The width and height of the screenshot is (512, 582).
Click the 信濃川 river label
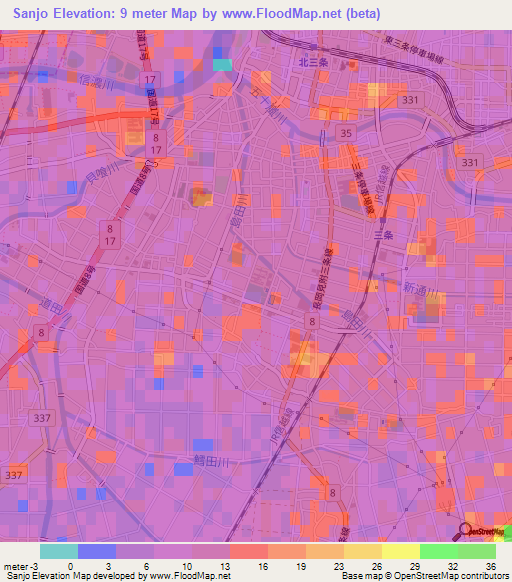coord(97,82)
